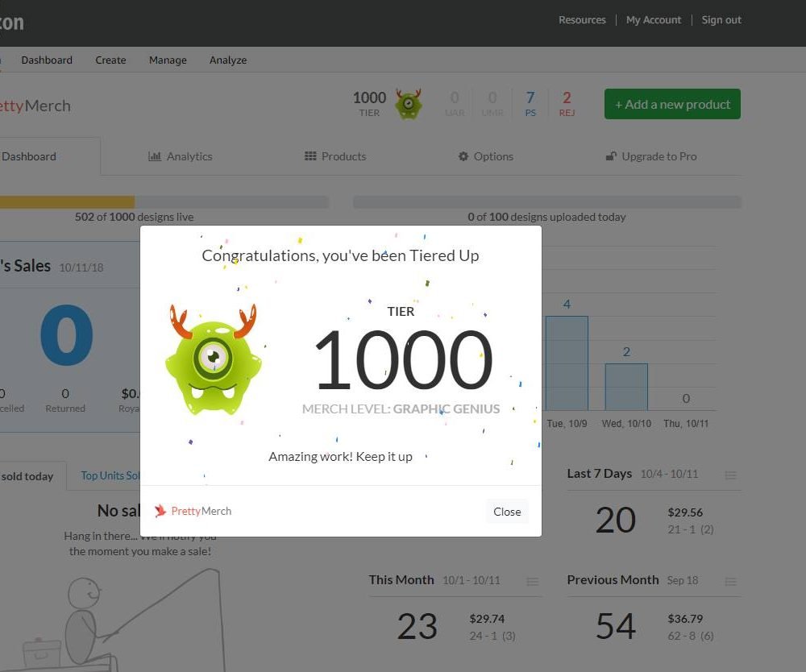Click the PS pending submissions counter
This screenshot has height=672, width=806.
pyautogui.click(x=530, y=103)
